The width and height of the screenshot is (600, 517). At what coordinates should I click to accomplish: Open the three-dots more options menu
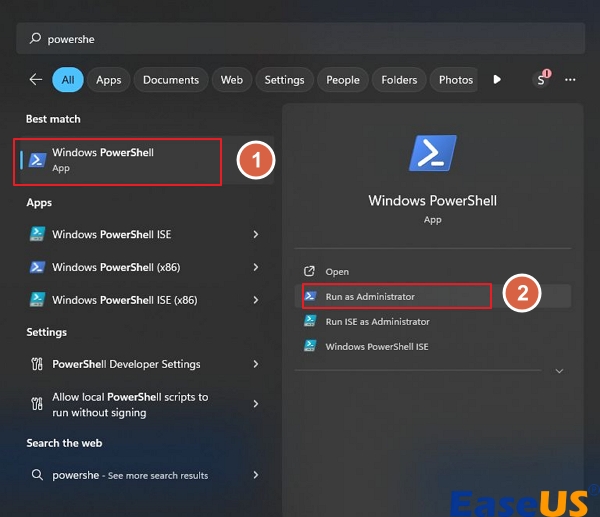point(570,80)
